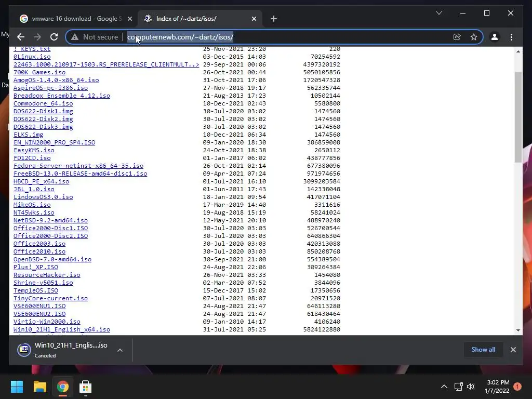Open the Chrome profile icon
This screenshot has height=399, width=532.
point(495,37)
